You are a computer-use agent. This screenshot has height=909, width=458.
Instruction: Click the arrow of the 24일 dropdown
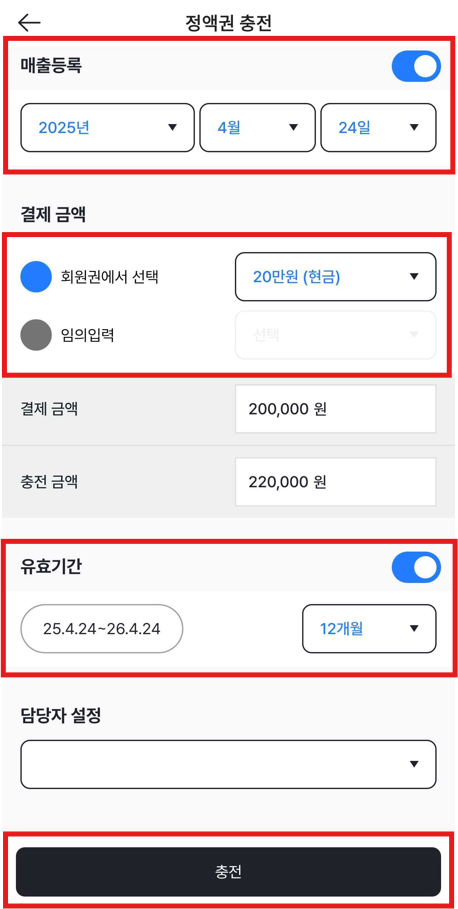413,128
